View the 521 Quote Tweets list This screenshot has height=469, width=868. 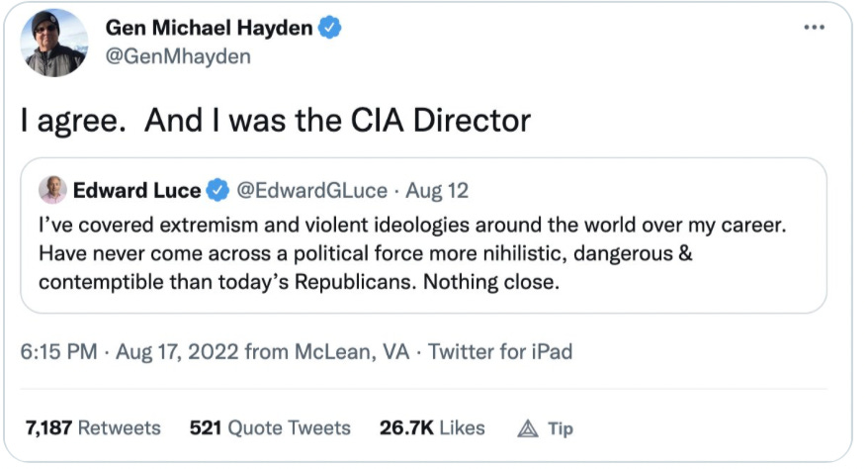click(270, 427)
